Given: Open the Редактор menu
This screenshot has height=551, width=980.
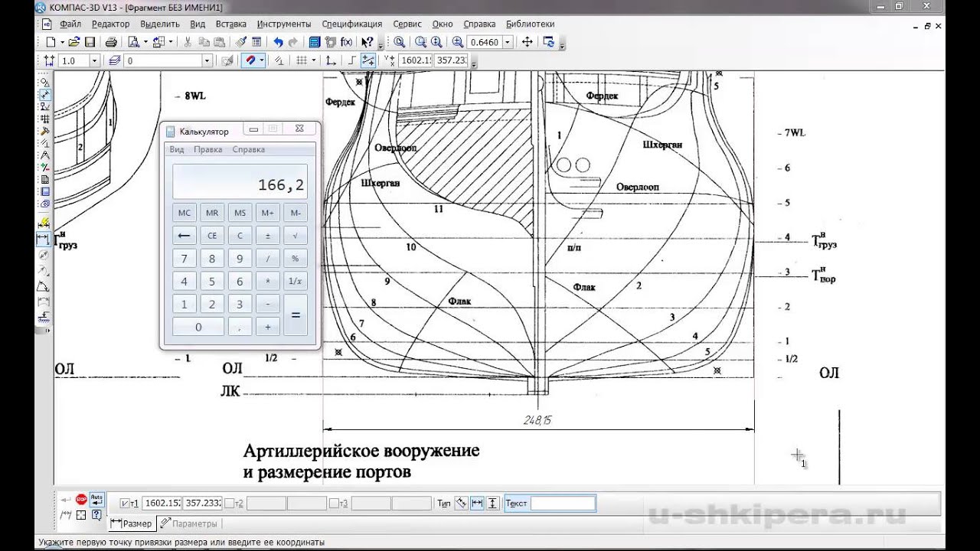Looking at the screenshot, I should tap(111, 24).
